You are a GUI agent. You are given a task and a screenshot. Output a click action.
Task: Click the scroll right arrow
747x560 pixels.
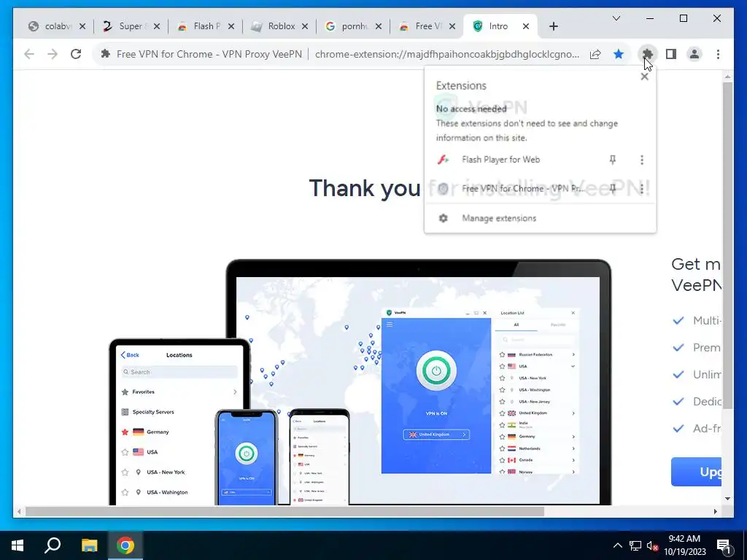pyautogui.click(x=715, y=511)
